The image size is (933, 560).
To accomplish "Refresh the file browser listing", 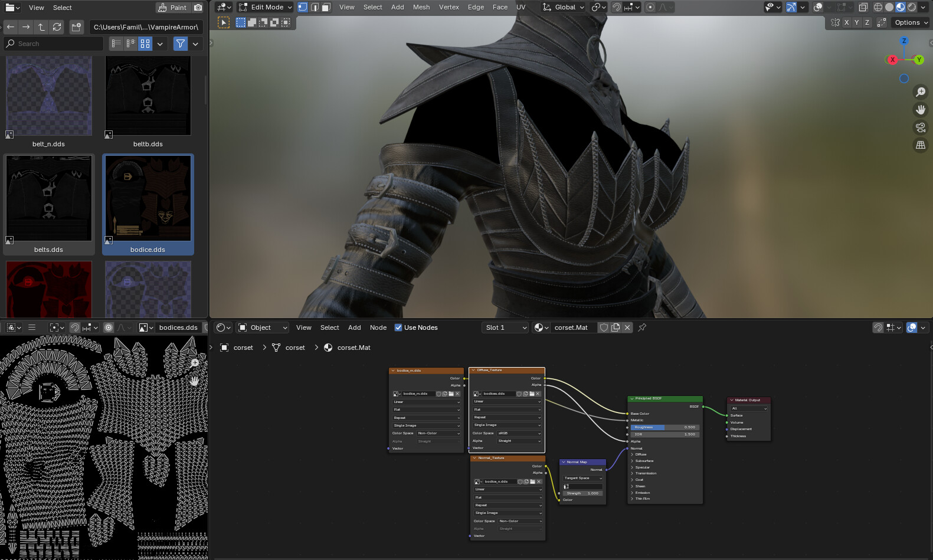I will click(57, 27).
